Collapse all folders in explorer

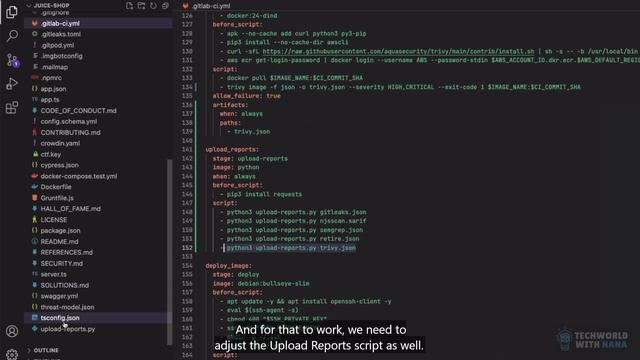(x=165, y=6)
